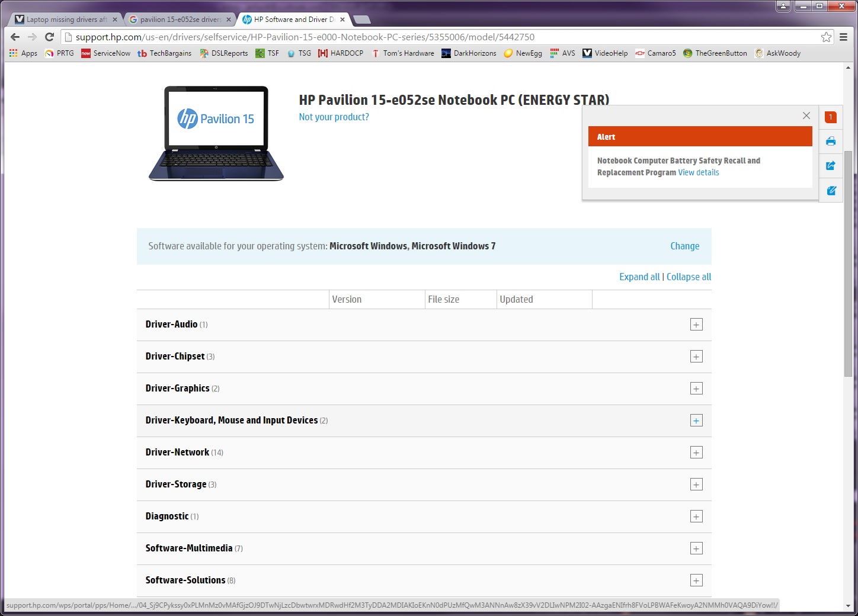Screen dimensions: 858x616
Task: Click Change operating system link
Action: coord(685,246)
